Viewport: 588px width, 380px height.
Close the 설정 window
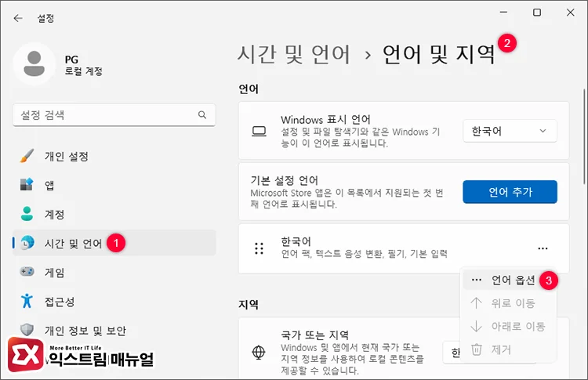571,13
